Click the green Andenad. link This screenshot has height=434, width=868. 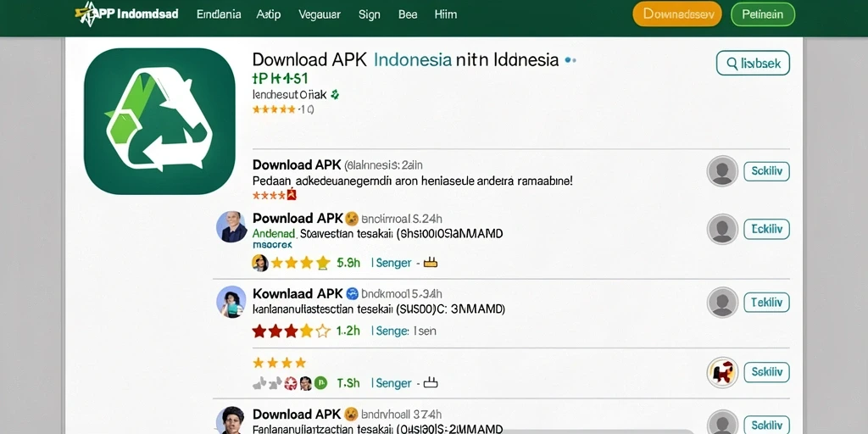(275, 234)
